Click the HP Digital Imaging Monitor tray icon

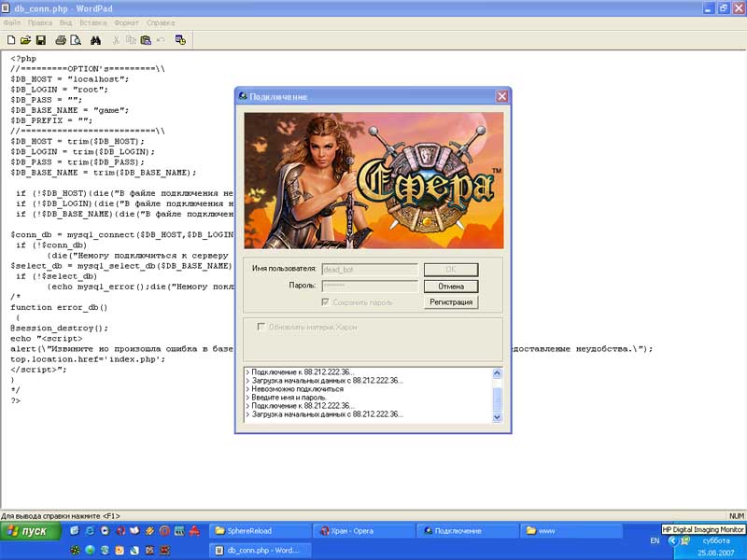coord(685,541)
